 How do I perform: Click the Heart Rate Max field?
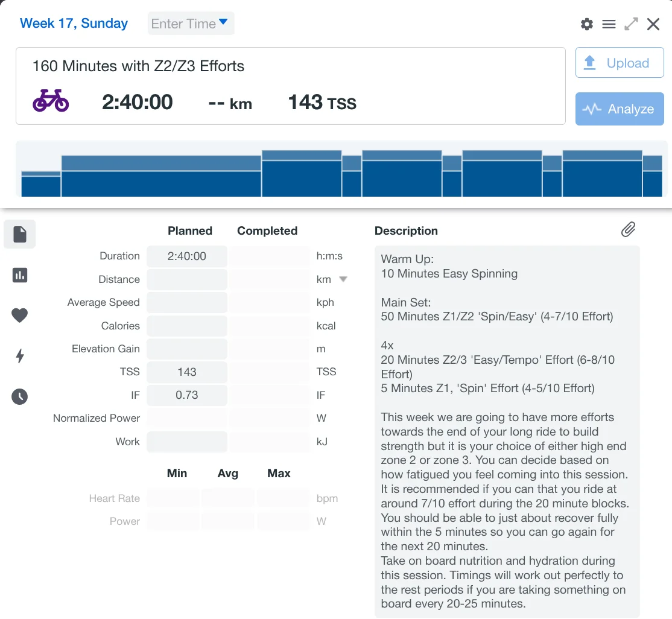coord(284,498)
